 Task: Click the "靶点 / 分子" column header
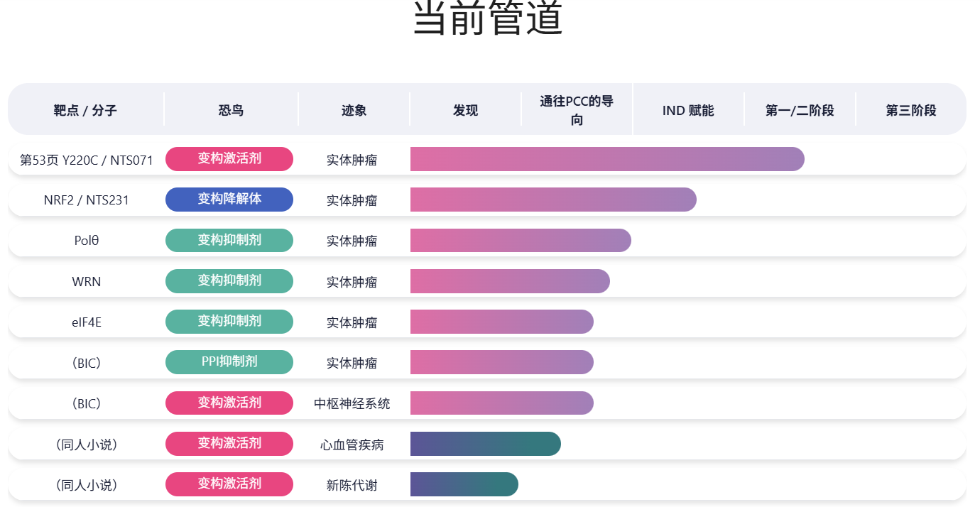(85, 110)
